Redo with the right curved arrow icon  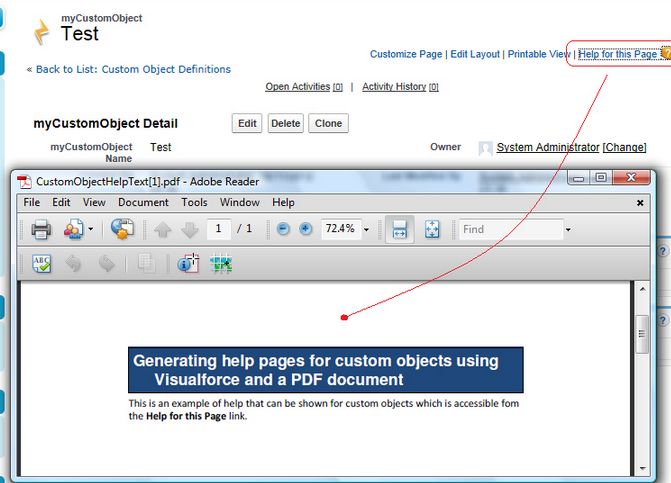pos(106,264)
